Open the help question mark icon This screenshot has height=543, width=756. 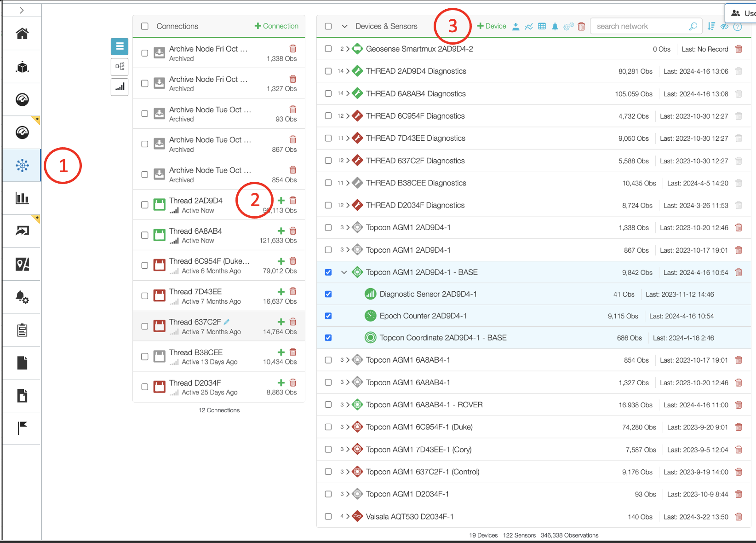pyautogui.click(x=738, y=27)
